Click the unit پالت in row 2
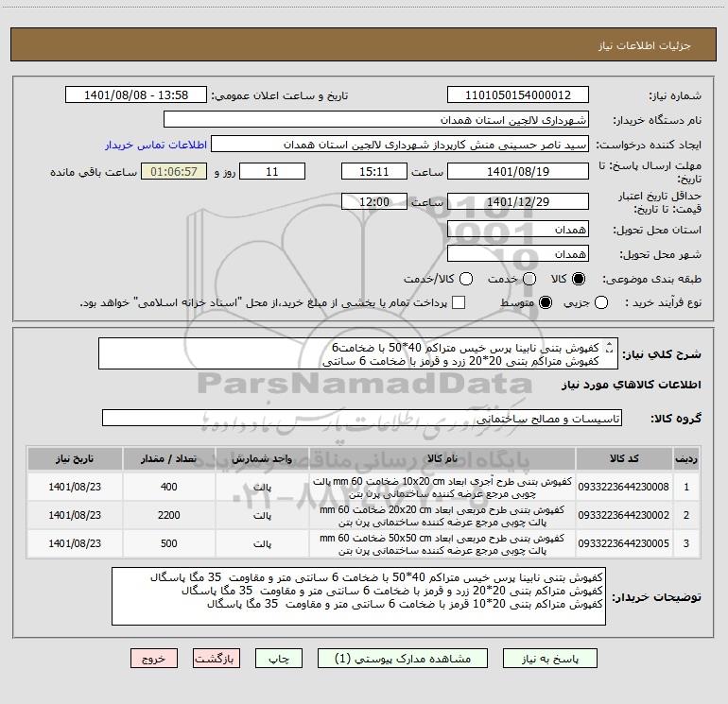The height and width of the screenshot is (704, 728). click(262, 516)
